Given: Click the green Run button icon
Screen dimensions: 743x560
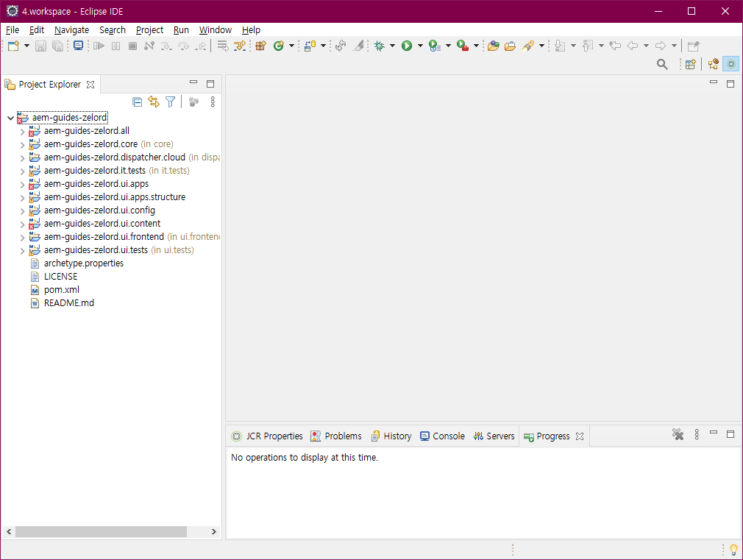Looking at the screenshot, I should [407, 46].
